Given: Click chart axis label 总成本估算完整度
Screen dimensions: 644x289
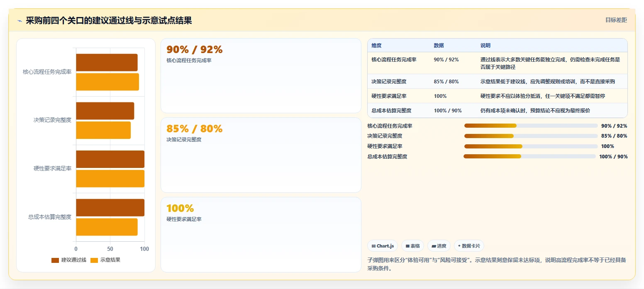Looking at the screenshot, I should [x=50, y=216].
